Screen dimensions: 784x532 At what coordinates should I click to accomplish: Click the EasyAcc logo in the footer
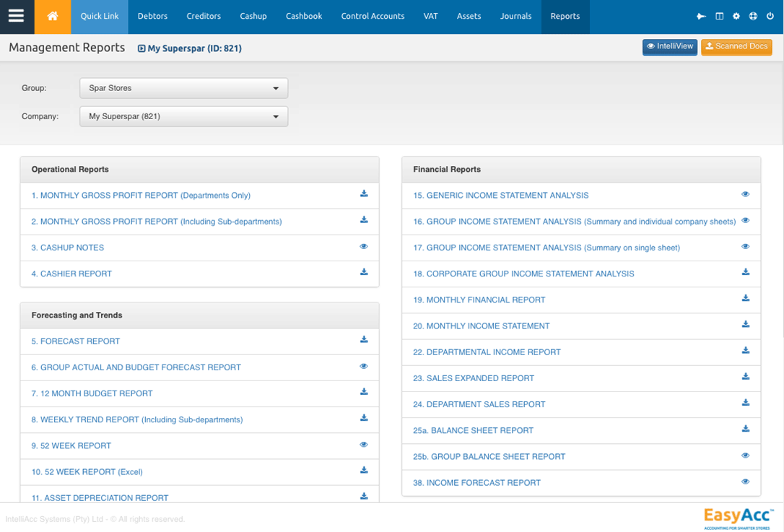coord(738,518)
